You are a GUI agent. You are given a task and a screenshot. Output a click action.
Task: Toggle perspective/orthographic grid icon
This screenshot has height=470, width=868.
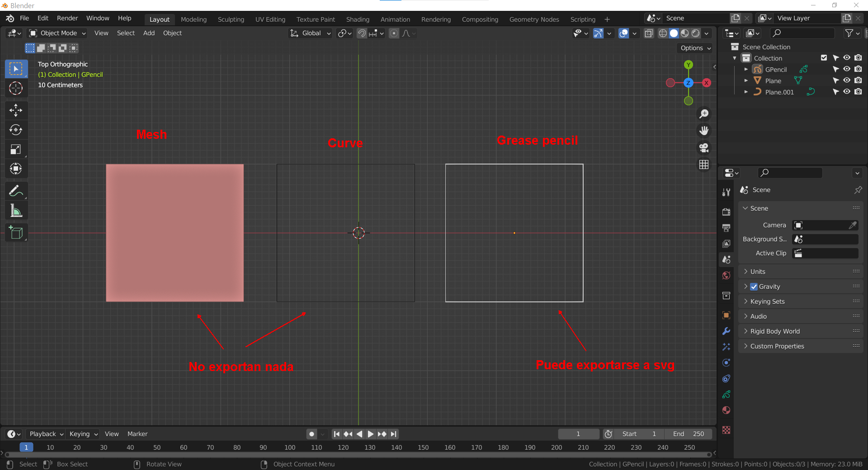(x=704, y=164)
